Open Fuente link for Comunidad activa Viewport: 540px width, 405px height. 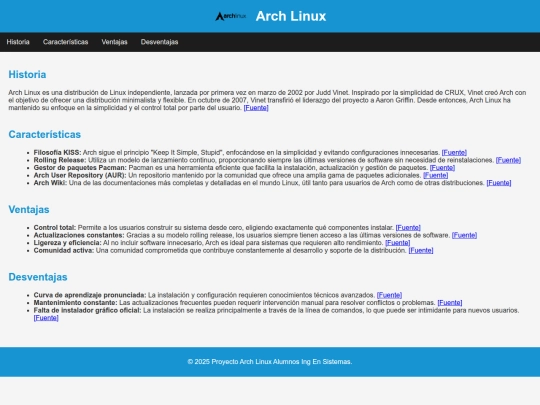click(x=421, y=250)
